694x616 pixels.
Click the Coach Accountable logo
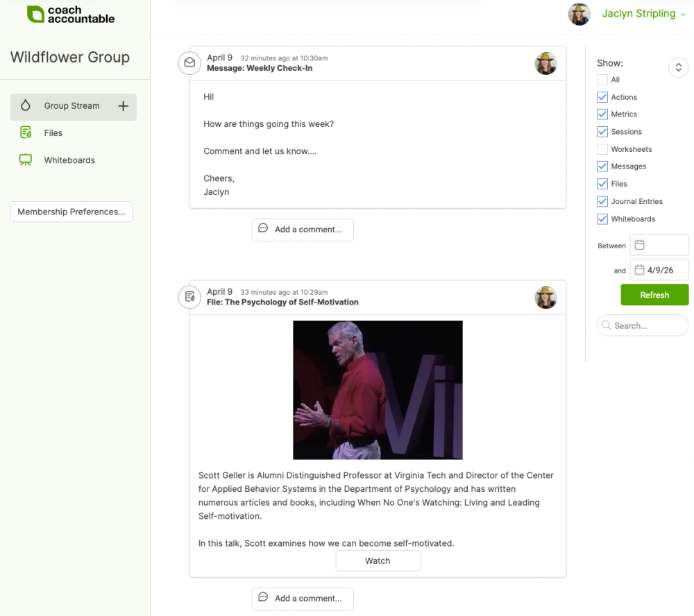70,14
